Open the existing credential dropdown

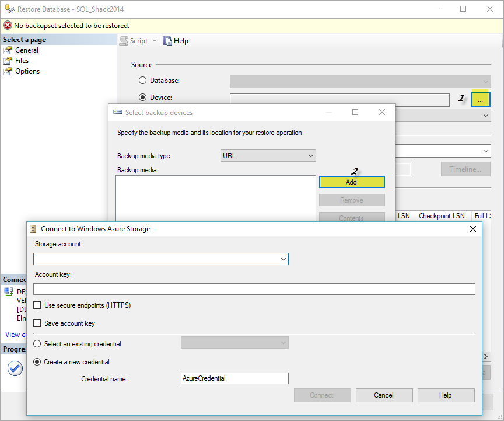pyautogui.click(x=235, y=343)
